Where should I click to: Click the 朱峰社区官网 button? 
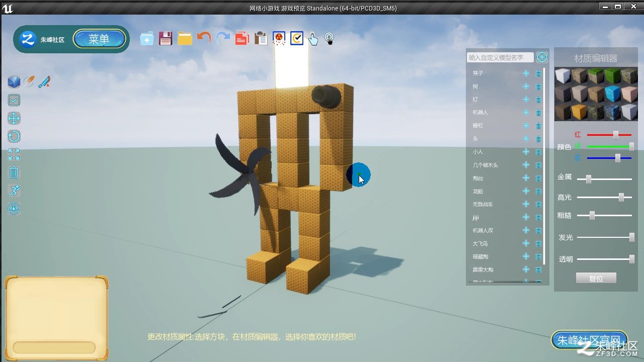tap(590, 340)
